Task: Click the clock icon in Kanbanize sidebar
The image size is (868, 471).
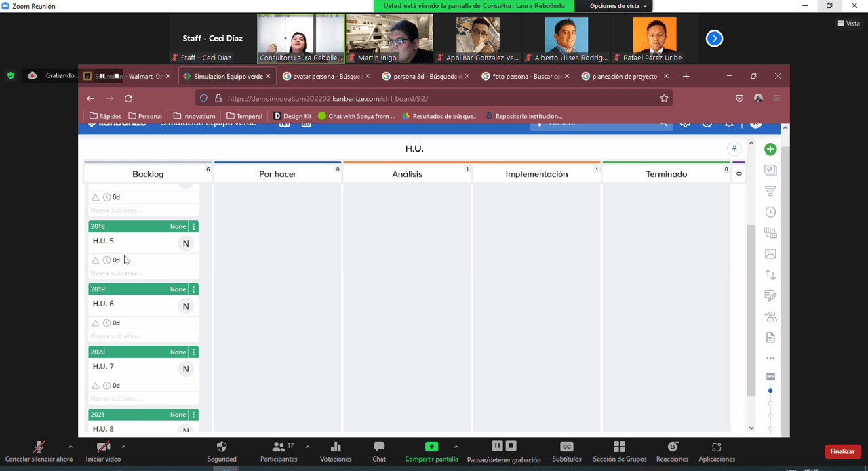Action: tap(770, 212)
